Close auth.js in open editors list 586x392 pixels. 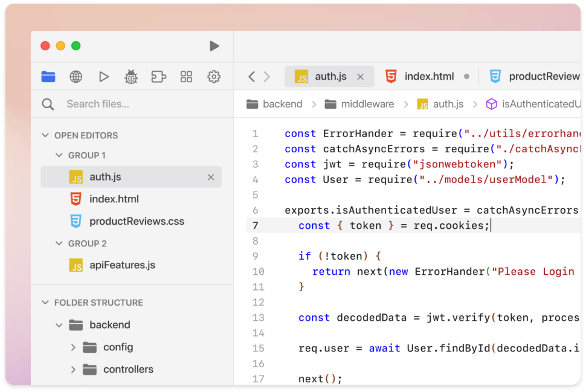[x=211, y=177]
